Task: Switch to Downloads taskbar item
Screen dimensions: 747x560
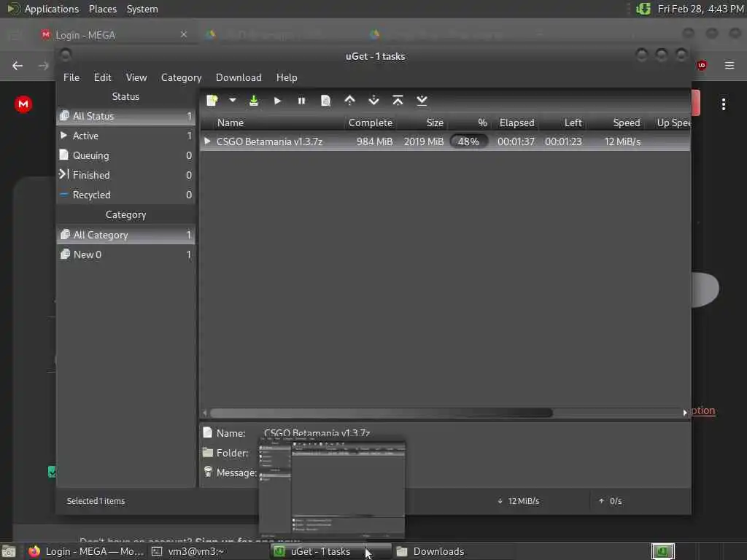Action: click(x=452, y=551)
